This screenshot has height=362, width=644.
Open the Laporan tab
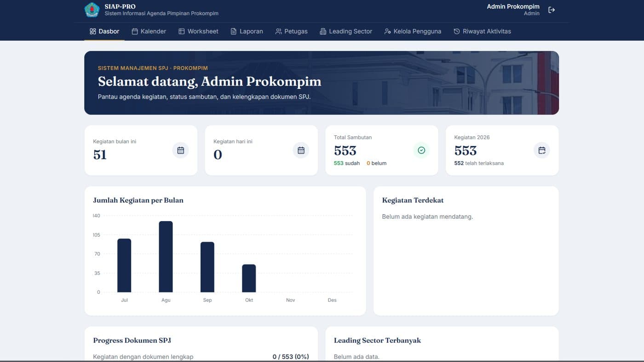point(247,31)
